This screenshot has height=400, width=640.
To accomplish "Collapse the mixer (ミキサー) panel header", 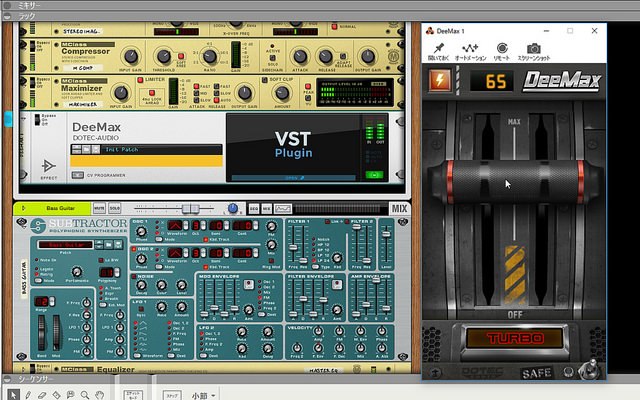I will 7,5.
